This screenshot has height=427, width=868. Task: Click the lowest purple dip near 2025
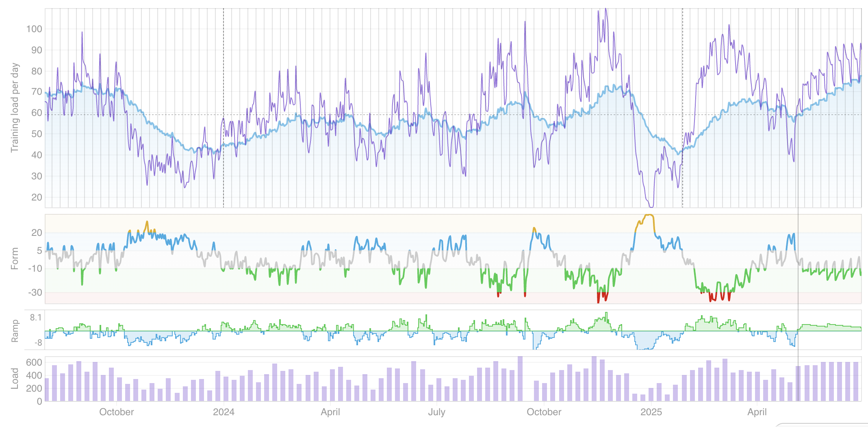(x=650, y=205)
